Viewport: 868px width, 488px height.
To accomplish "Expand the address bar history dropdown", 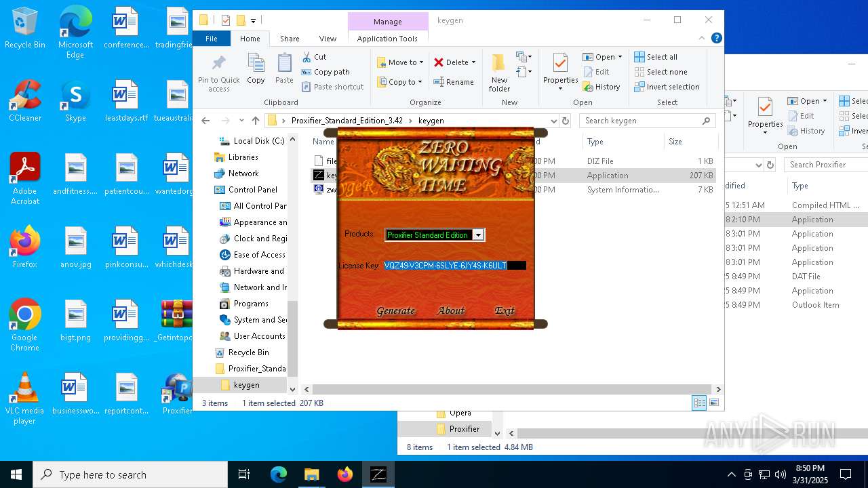I will point(553,121).
